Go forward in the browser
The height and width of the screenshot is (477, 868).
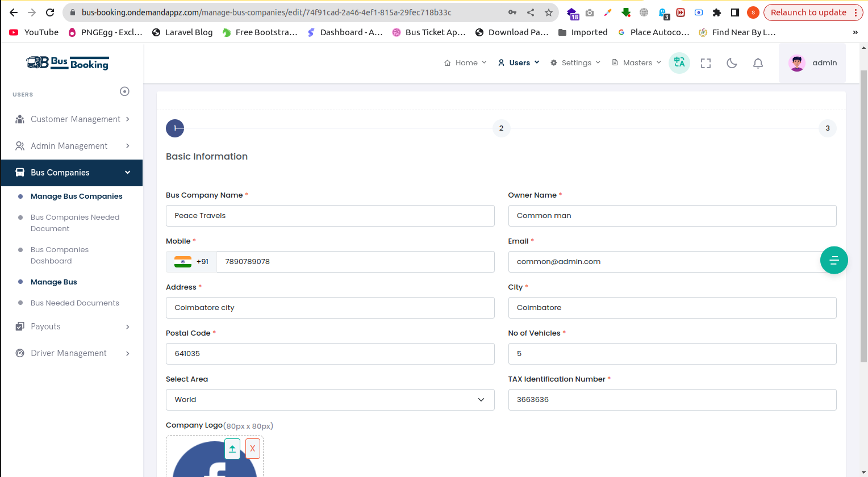[32, 12]
